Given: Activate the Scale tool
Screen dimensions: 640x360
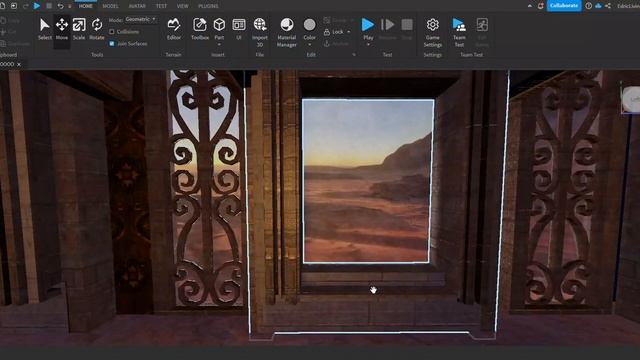Looking at the screenshot, I should click(79, 29).
